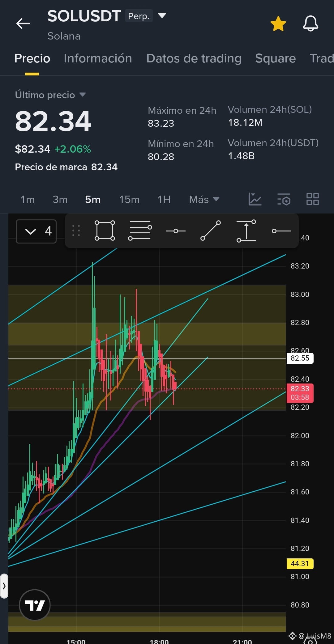Image resolution: width=334 pixels, height=644 pixels.
Task: Click the Máximo en 24h value 83.23
Action: click(x=161, y=123)
